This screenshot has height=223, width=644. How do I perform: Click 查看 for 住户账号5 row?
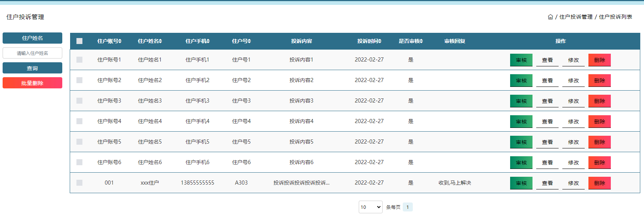(547, 142)
